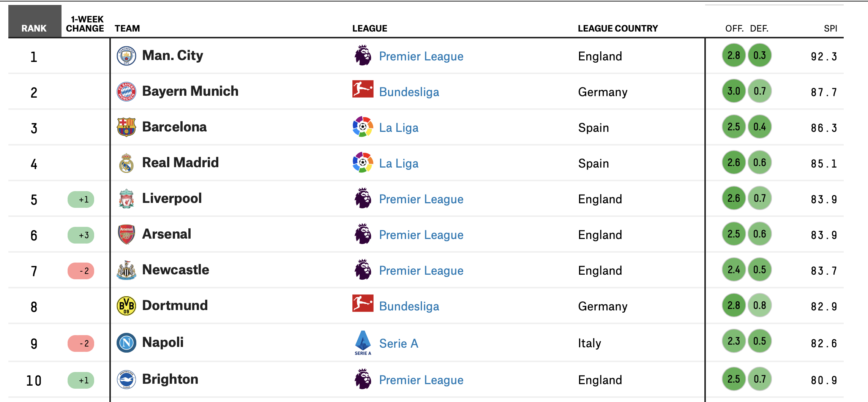Click the Dortmund BVB logo

(126, 306)
